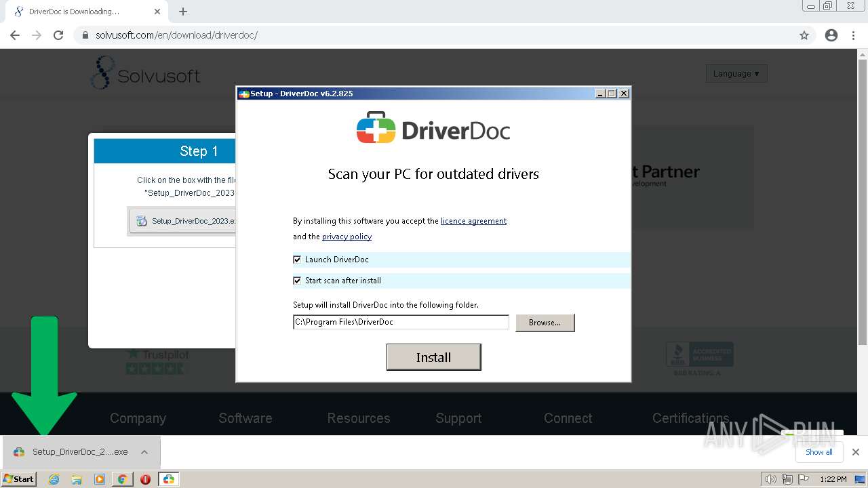Open the Action Center flag icon
The height and width of the screenshot is (488, 868).
point(804,479)
